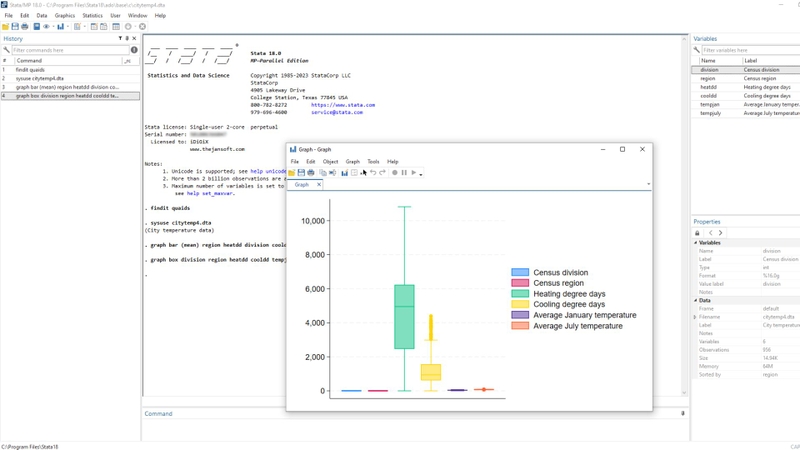Click the Filter commands here input field
Image resolution: width=800 pixels, height=450 pixels.
(70, 50)
